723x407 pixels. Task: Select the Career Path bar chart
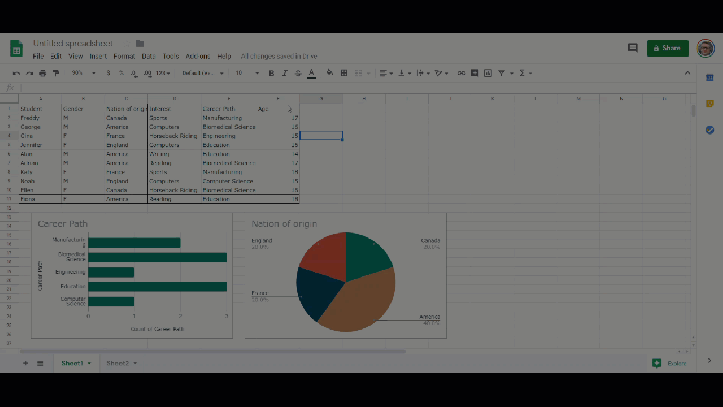coord(132,275)
